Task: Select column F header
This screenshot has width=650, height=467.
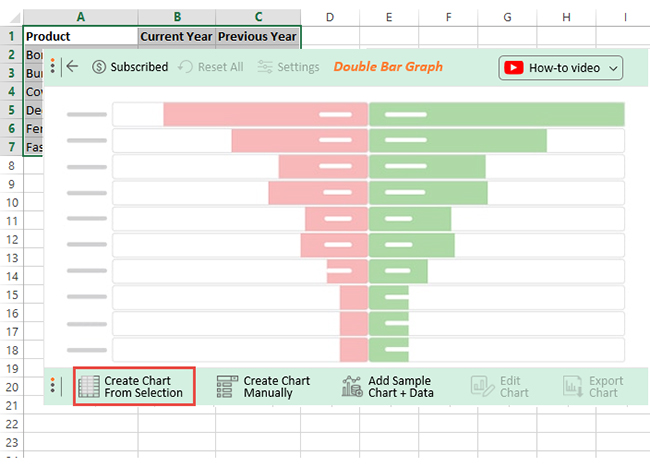Action: 448,17
